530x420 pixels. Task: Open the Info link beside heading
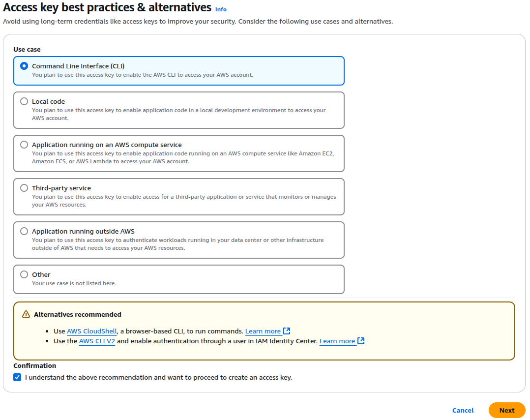tap(221, 9)
